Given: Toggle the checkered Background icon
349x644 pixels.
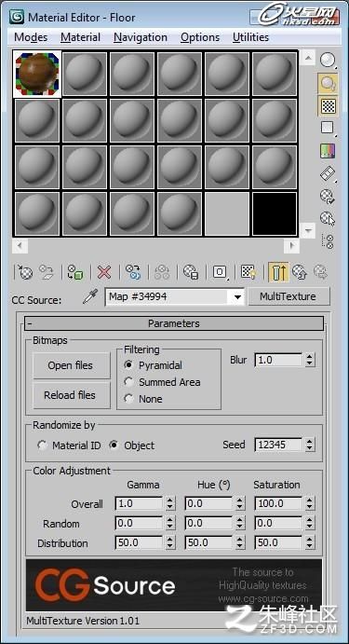Looking at the screenshot, I should tap(328, 106).
